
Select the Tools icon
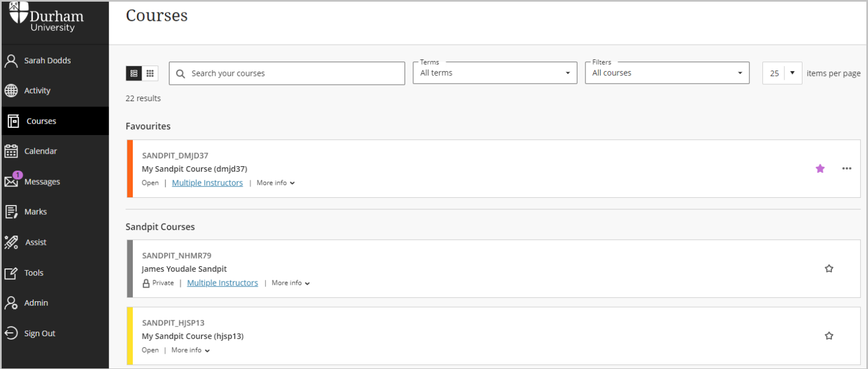[x=11, y=272]
